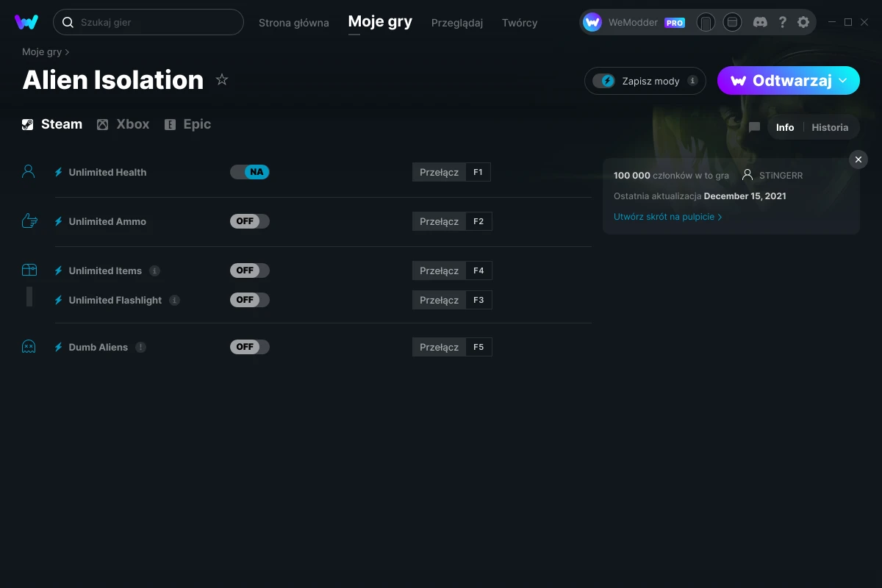Click the inventory chest category icon
882x588 pixels.
[x=29, y=270]
